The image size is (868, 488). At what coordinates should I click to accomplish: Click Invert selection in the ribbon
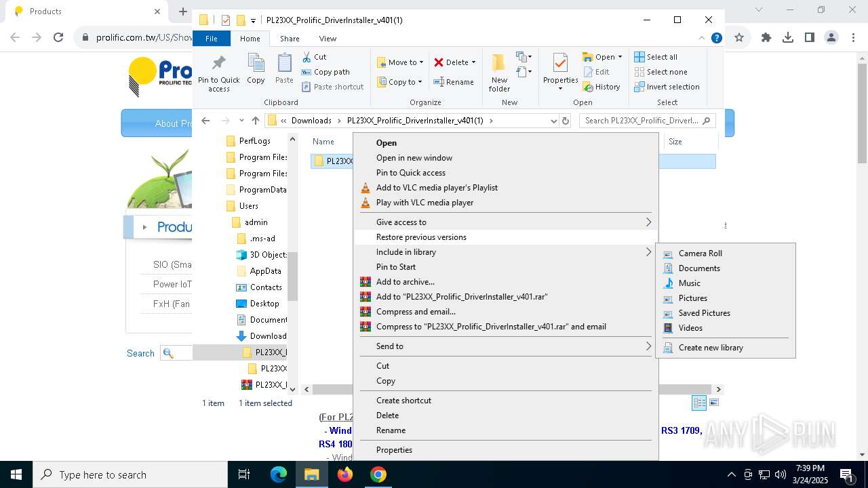667,87
